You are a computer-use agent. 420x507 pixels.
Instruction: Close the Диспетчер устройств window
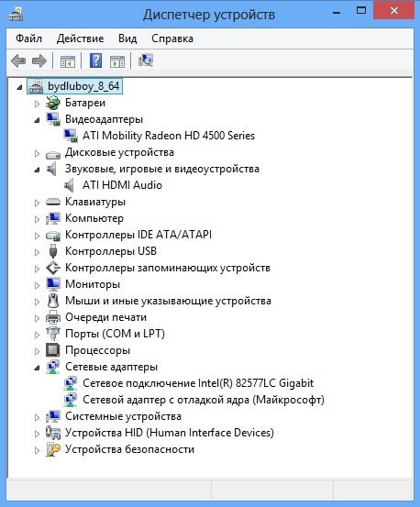pyautogui.click(x=393, y=10)
